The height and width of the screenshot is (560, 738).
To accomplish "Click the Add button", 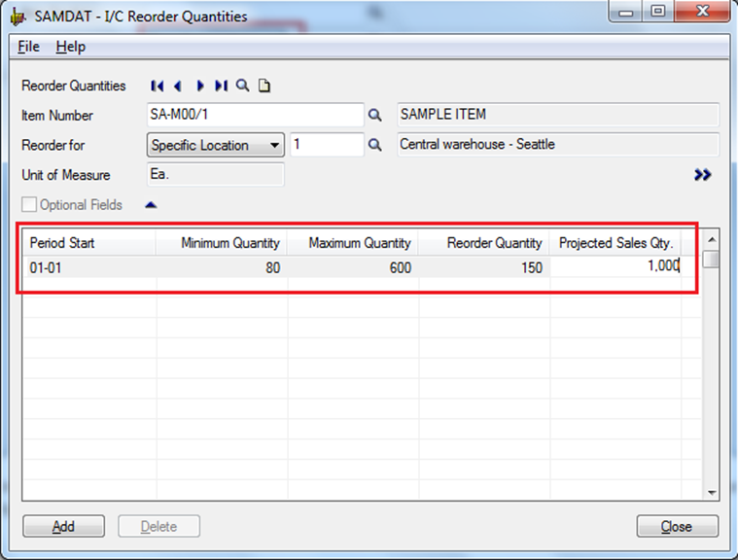I will coord(63,526).
